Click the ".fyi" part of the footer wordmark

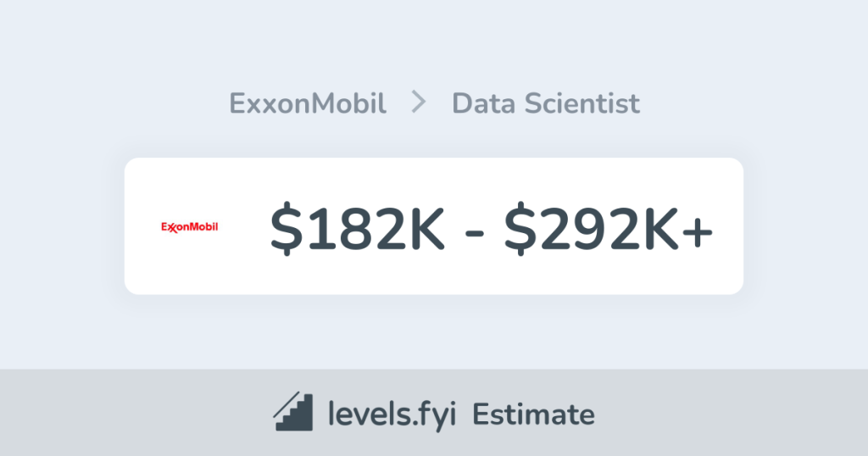tap(432, 414)
